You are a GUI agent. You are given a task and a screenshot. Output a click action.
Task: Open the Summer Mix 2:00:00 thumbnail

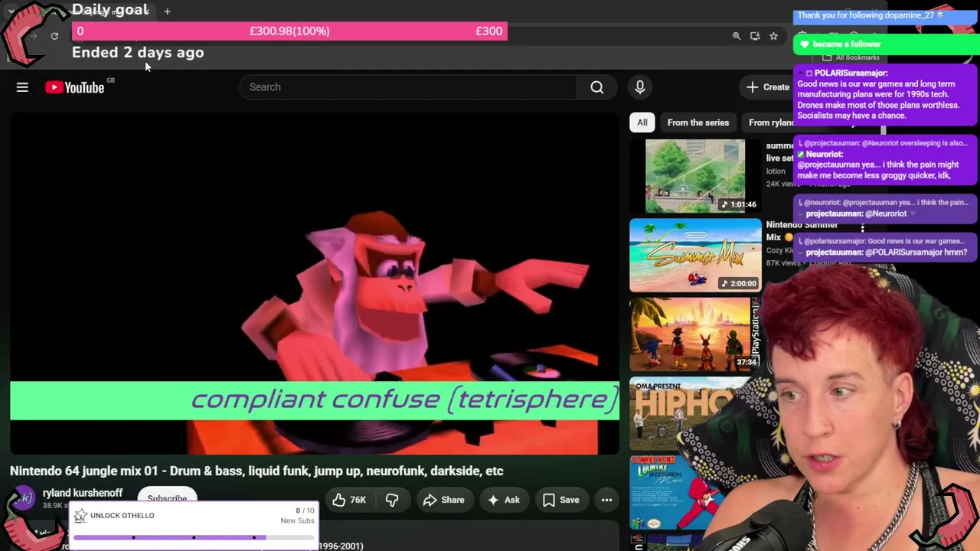click(695, 256)
